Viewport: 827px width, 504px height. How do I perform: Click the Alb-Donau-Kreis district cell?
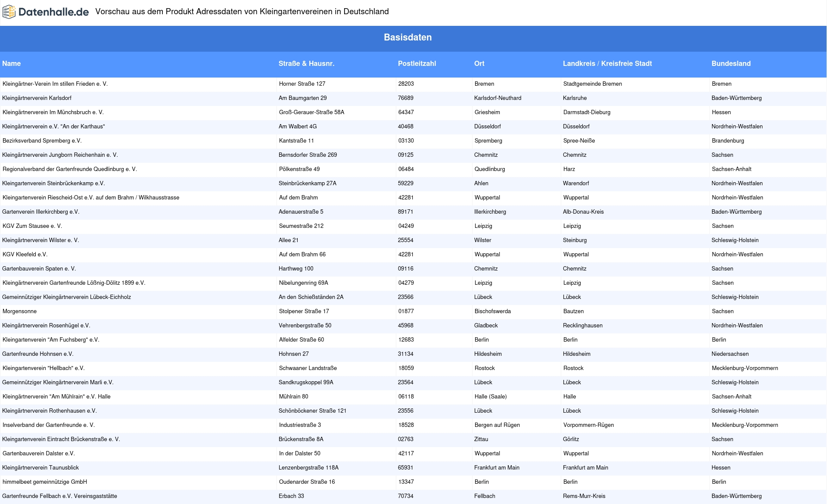[x=583, y=212]
